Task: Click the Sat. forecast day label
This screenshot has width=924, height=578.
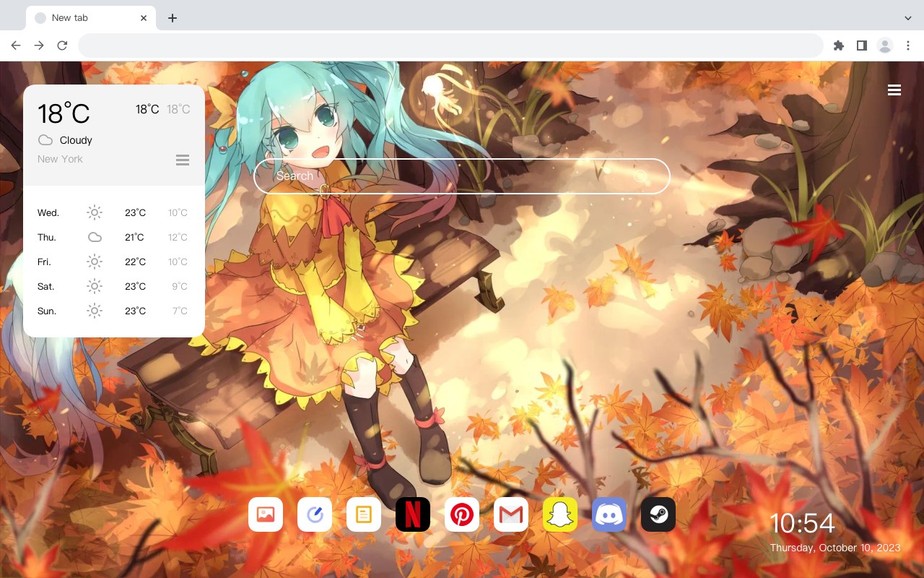Action: coord(46,286)
